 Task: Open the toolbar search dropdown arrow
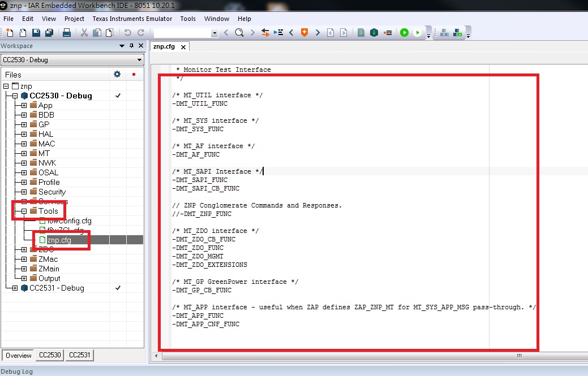tap(214, 33)
